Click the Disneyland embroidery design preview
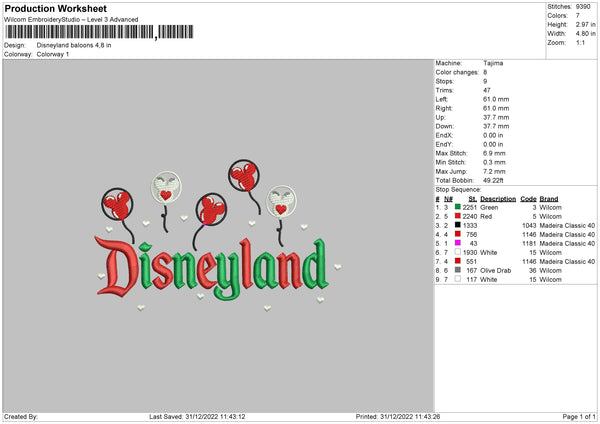Screen dimensions: 600x424 [x=218, y=235]
